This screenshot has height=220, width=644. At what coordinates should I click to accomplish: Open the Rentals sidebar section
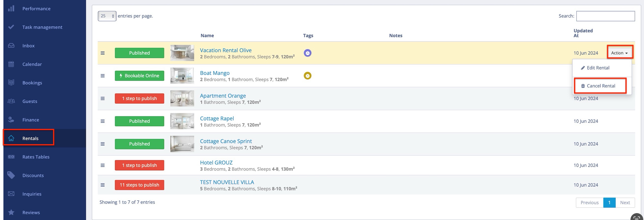click(x=30, y=138)
